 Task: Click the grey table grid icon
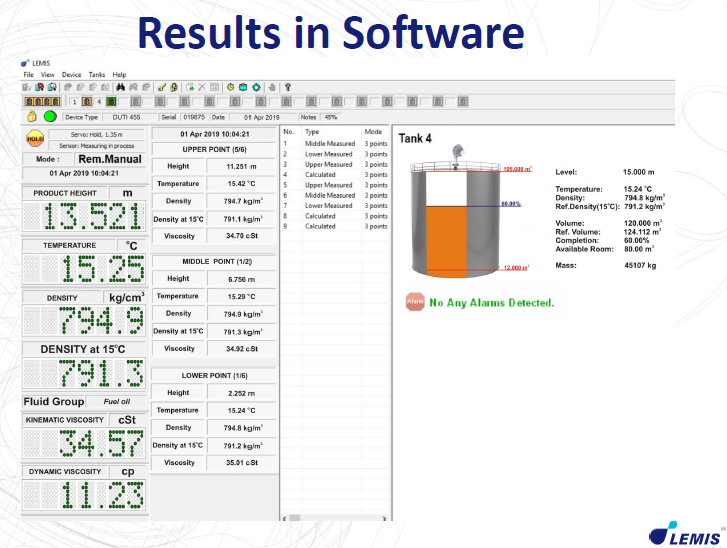click(214, 87)
